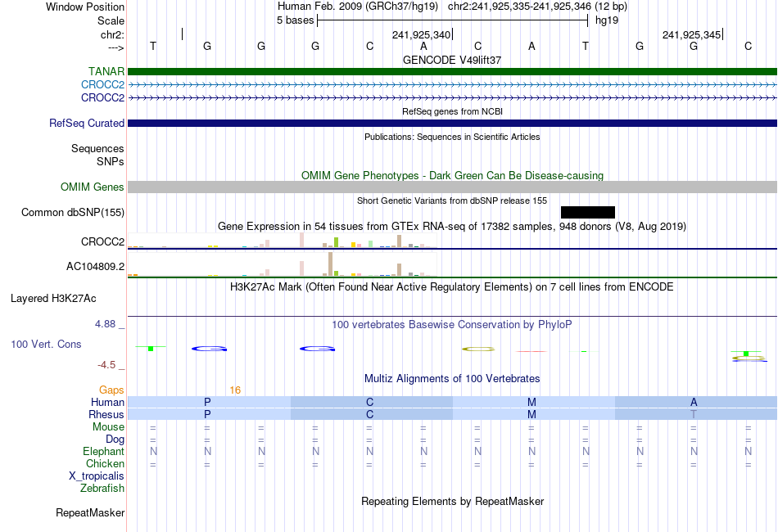Image resolution: width=778 pixels, height=532 pixels.
Task: Click Multiz Alignments of 100 Vertebrates title
Action: coord(452,379)
